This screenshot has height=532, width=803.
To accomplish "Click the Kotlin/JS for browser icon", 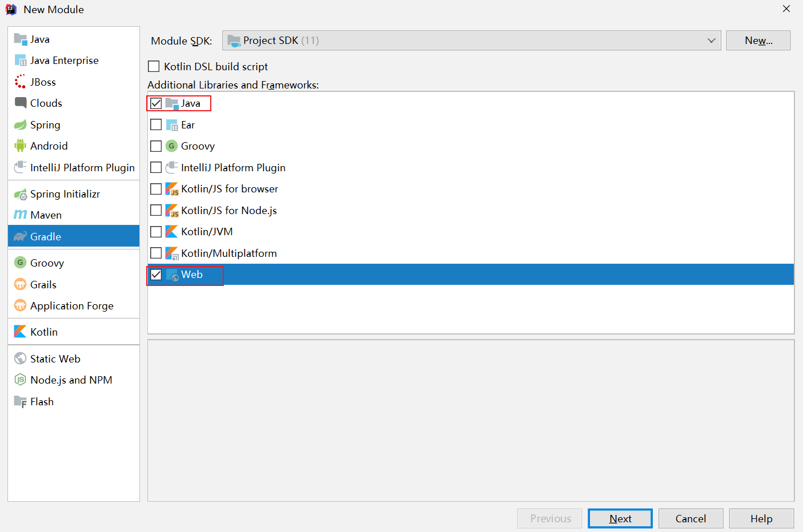I will pos(172,189).
